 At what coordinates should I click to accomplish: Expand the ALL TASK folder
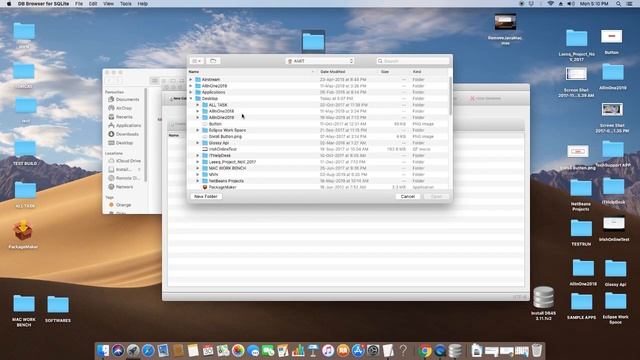tap(198, 105)
